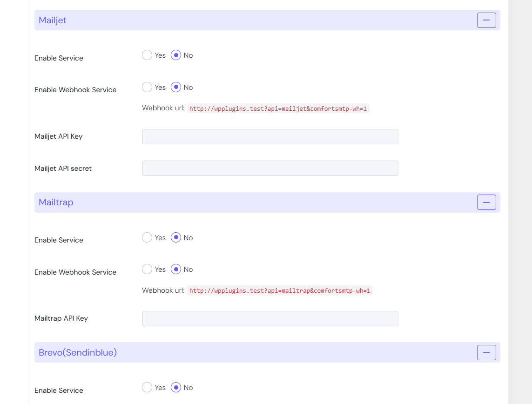Collapse the Mailjet section
The height and width of the screenshot is (404, 532).
click(486, 20)
